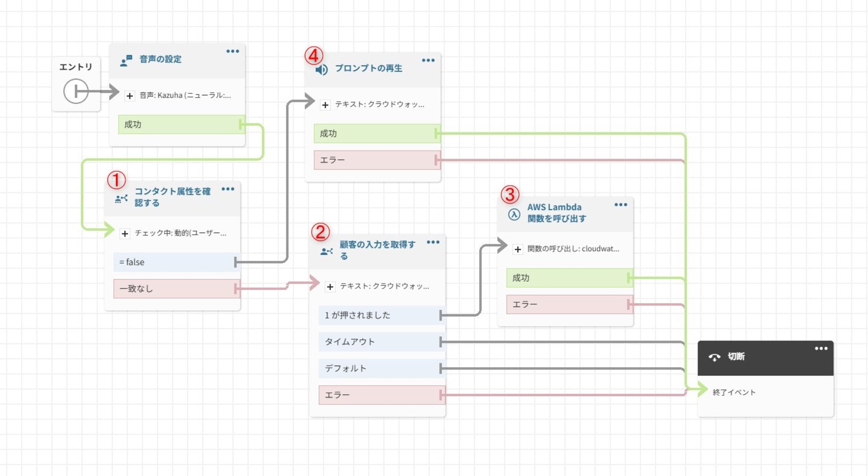Viewport: 868px width, 476px height.
Task: Open the 切断 block options menu
Action: [821, 348]
